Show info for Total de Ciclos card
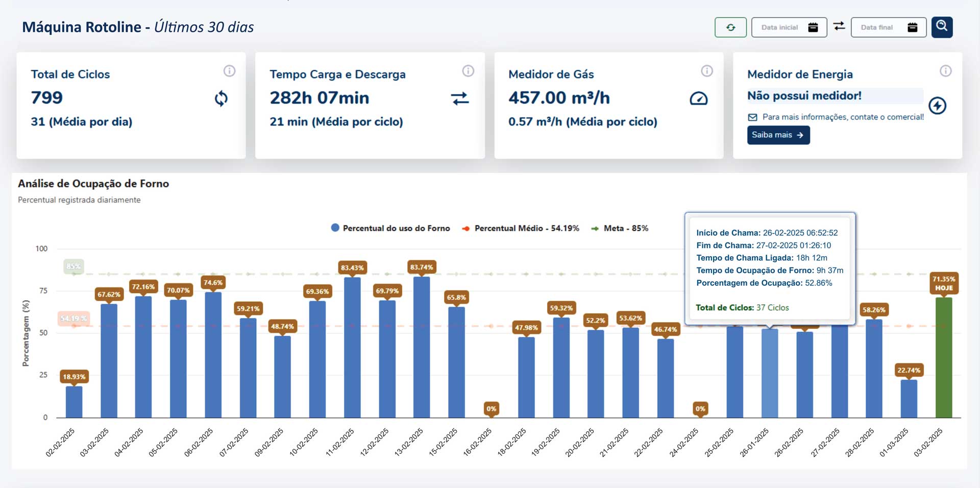The width and height of the screenshot is (980, 488). pyautogui.click(x=229, y=71)
